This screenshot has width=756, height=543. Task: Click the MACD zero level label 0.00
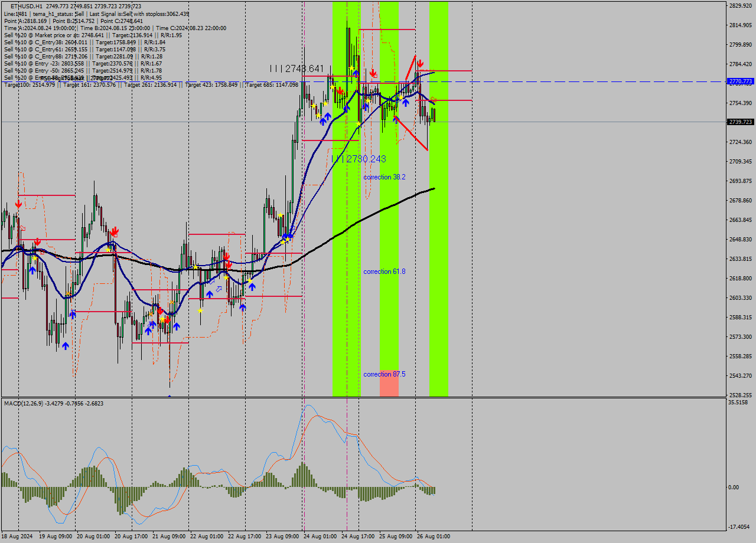coord(734,487)
